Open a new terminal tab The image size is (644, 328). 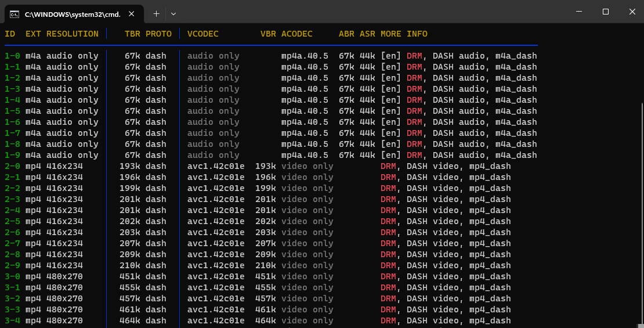click(x=156, y=13)
